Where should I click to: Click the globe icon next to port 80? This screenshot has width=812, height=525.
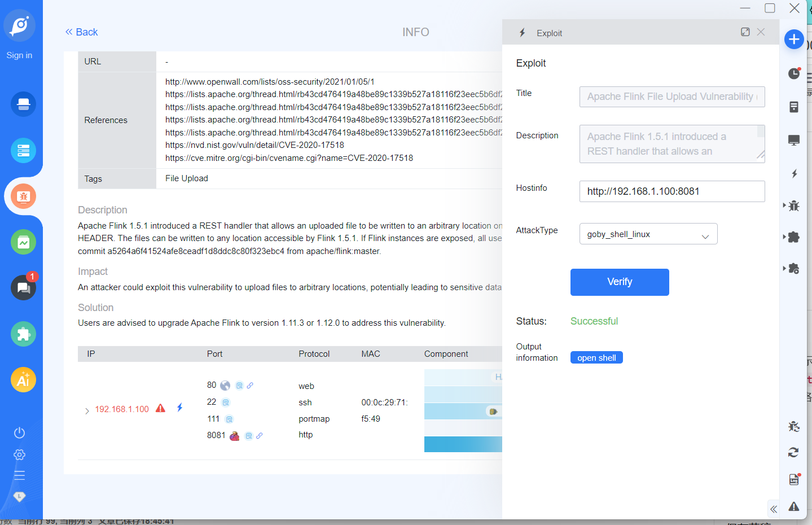point(225,385)
